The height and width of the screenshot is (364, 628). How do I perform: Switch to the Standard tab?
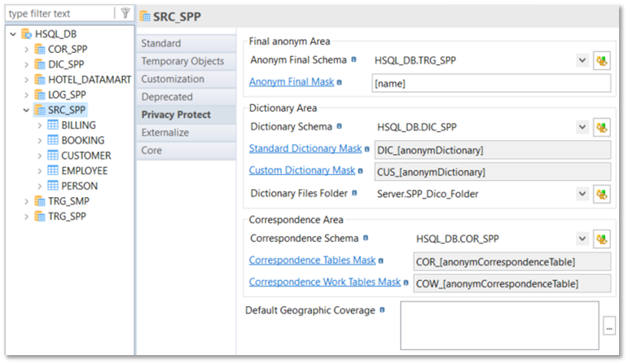187,43
